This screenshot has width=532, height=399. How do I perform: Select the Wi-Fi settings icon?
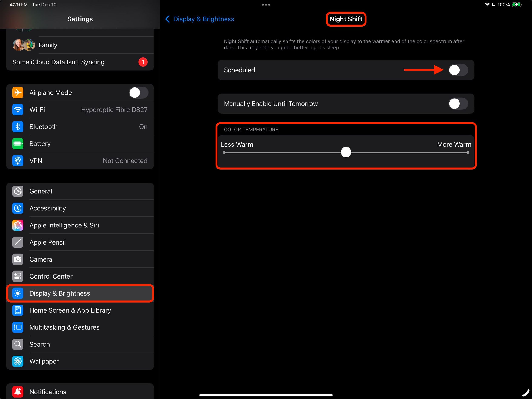click(18, 109)
